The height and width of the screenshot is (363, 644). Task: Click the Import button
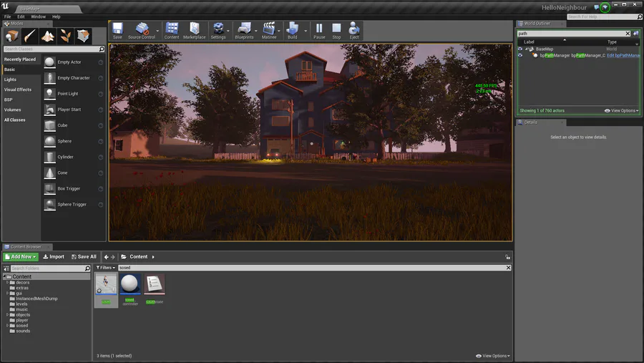pos(54,256)
